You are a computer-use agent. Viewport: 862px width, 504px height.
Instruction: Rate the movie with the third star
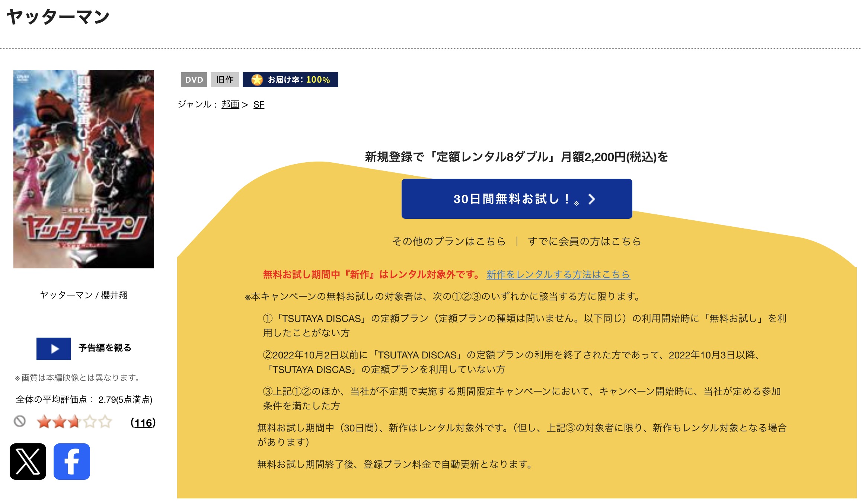pos(74,422)
